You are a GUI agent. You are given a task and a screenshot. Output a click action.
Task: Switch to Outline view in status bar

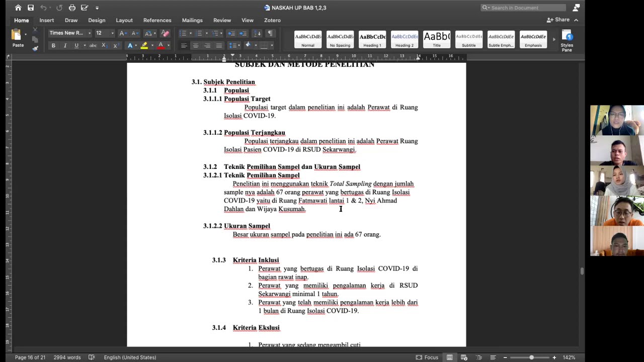[x=478, y=357]
